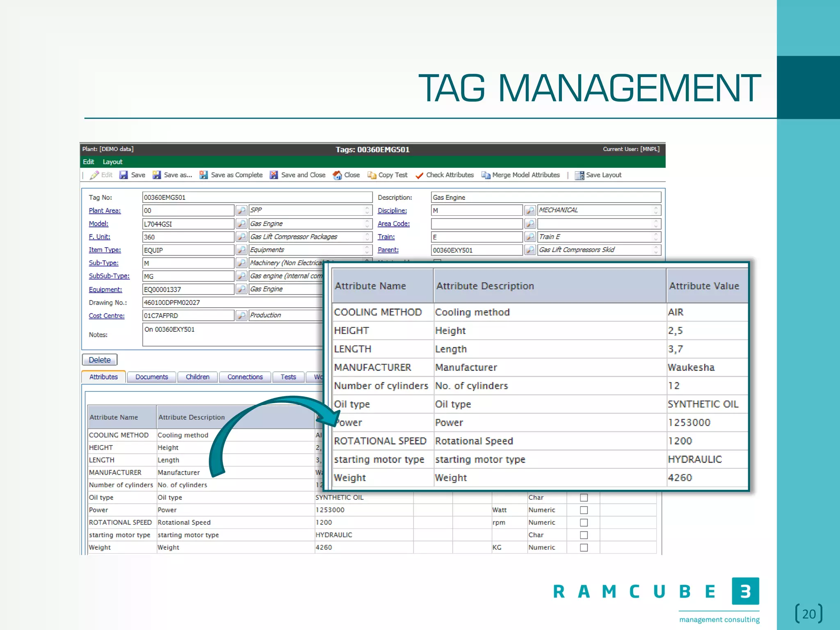Open the Edit menu
This screenshot has height=630, width=840.
pos(89,162)
